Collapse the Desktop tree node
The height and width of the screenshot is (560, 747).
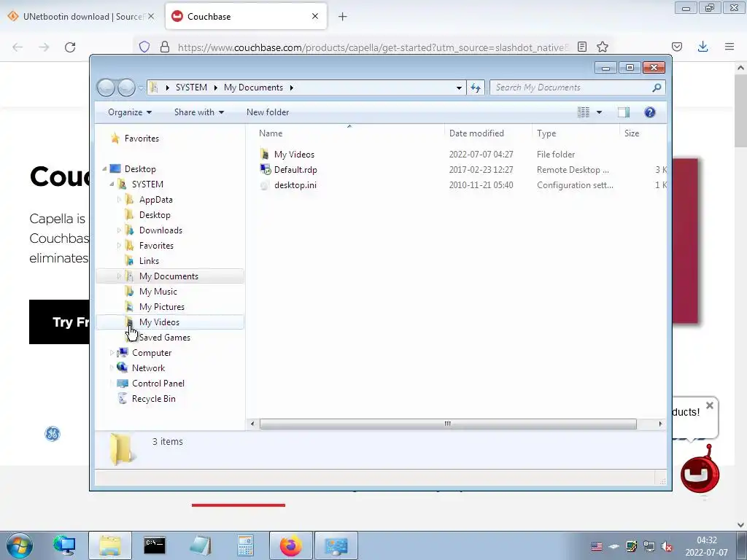104,169
